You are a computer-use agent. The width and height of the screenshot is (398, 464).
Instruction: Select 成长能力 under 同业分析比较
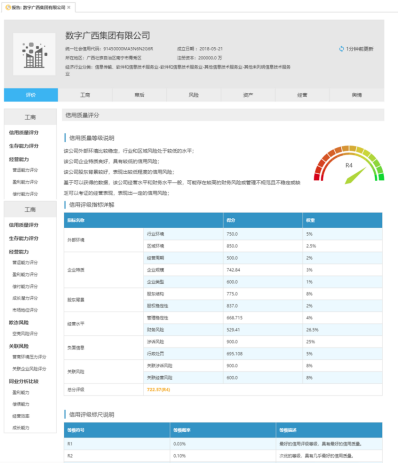[21, 428]
